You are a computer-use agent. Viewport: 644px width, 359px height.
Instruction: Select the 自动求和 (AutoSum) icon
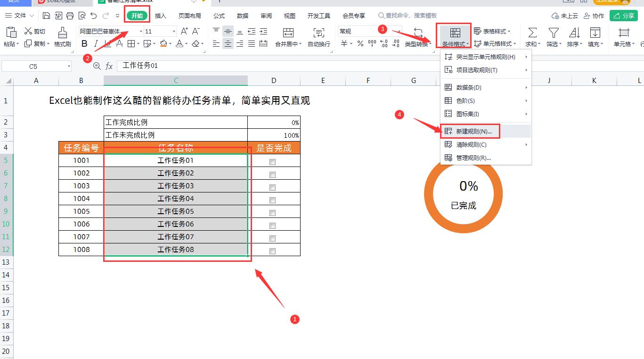(x=533, y=33)
